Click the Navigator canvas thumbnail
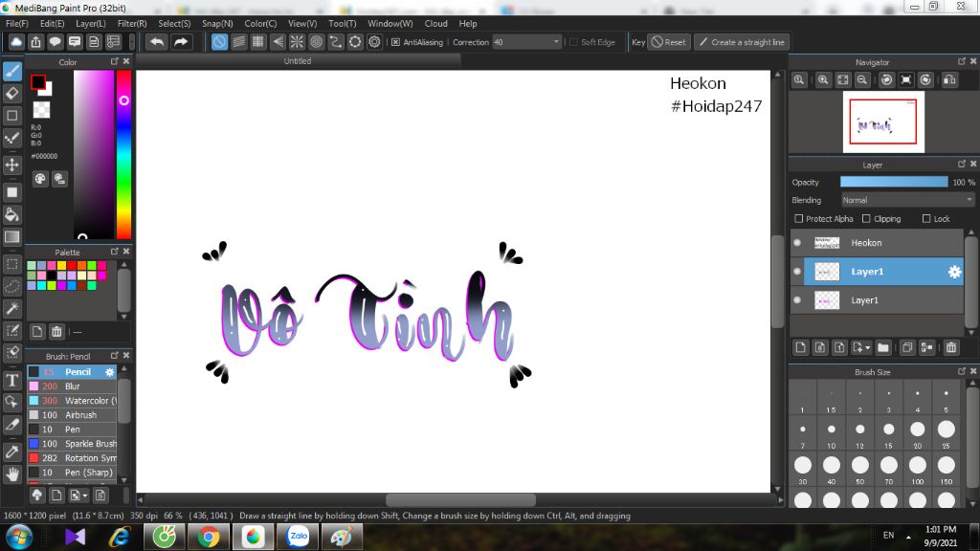This screenshot has height=551, width=980. coord(883,121)
